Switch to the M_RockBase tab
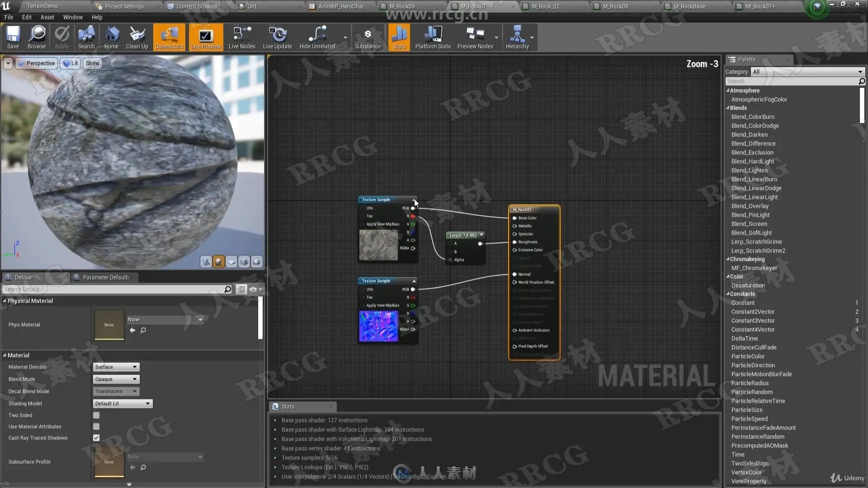This screenshot has width=868, height=488. (x=689, y=6)
